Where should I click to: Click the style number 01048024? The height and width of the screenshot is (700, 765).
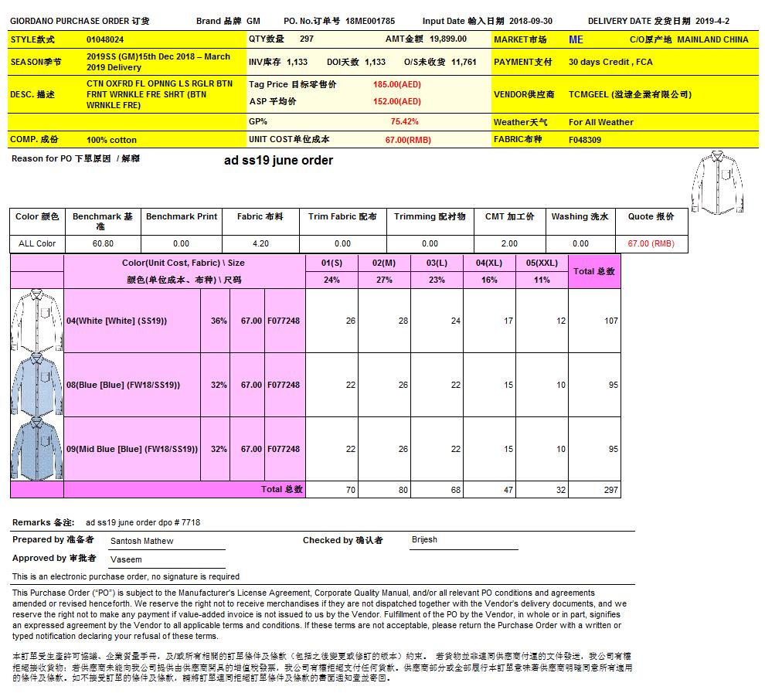pos(105,39)
